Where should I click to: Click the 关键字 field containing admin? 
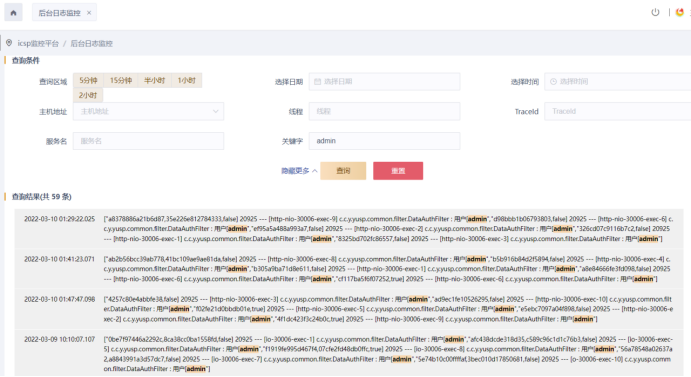pyautogui.click(x=384, y=141)
